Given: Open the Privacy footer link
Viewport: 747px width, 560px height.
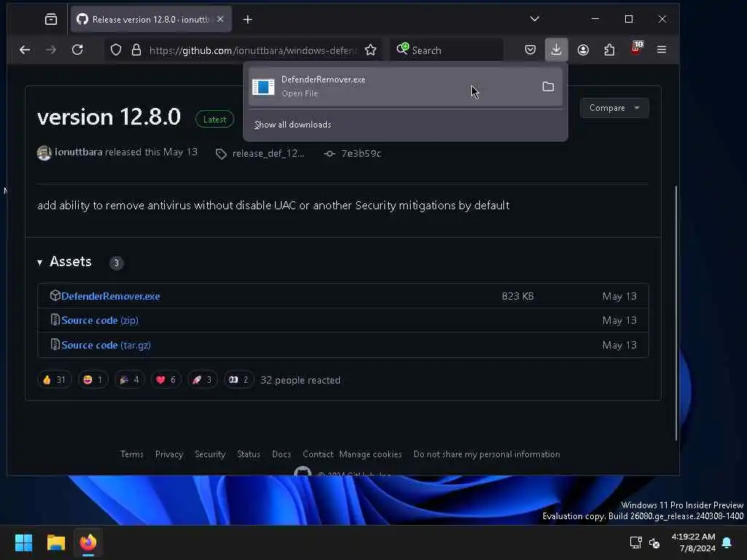Looking at the screenshot, I should (169, 454).
